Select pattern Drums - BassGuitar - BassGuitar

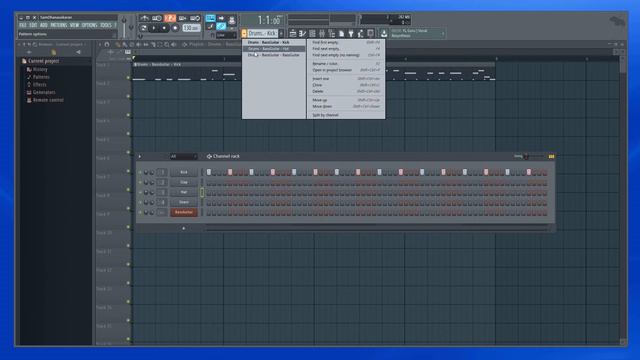pos(274,55)
